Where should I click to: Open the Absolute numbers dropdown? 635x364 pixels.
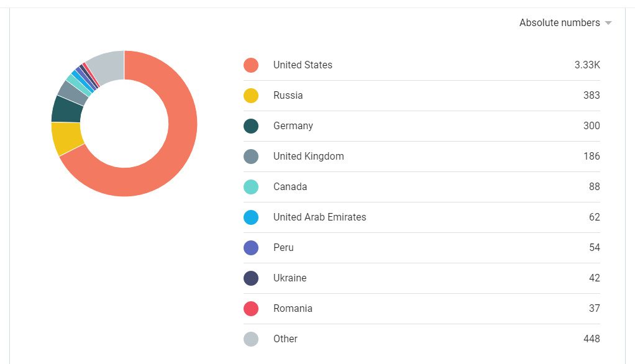pyautogui.click(x=565, y=23)
